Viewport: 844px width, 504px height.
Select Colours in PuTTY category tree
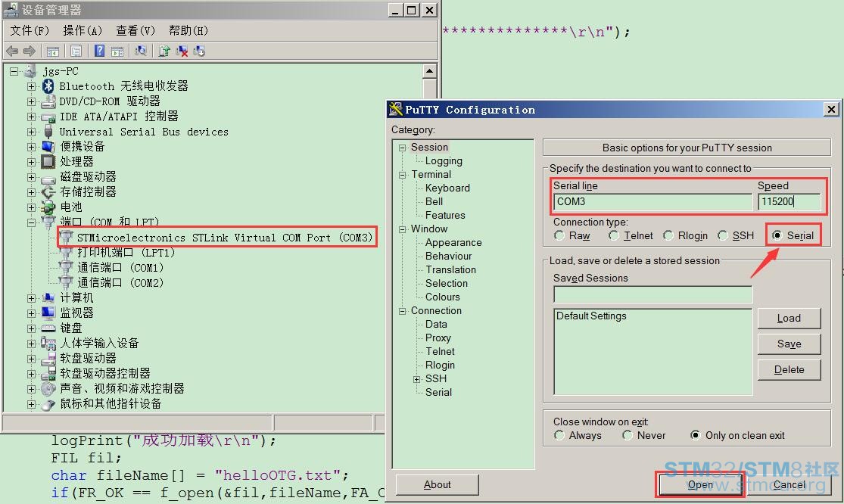click(x=443, y=297)
